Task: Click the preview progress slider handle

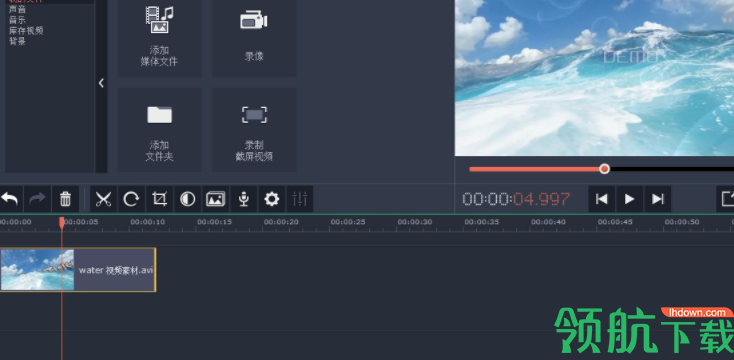Action: (x=604, y=169)
